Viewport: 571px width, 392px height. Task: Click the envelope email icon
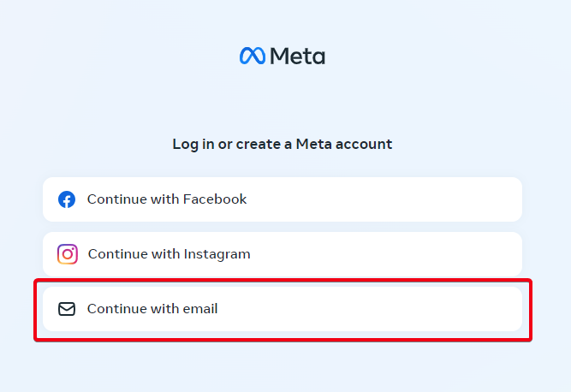tap(67, 309)
